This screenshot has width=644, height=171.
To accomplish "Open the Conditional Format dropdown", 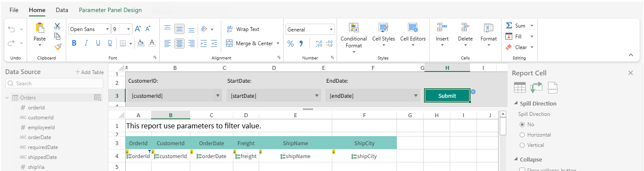I will pyautogui.click(x=354, y=38).
